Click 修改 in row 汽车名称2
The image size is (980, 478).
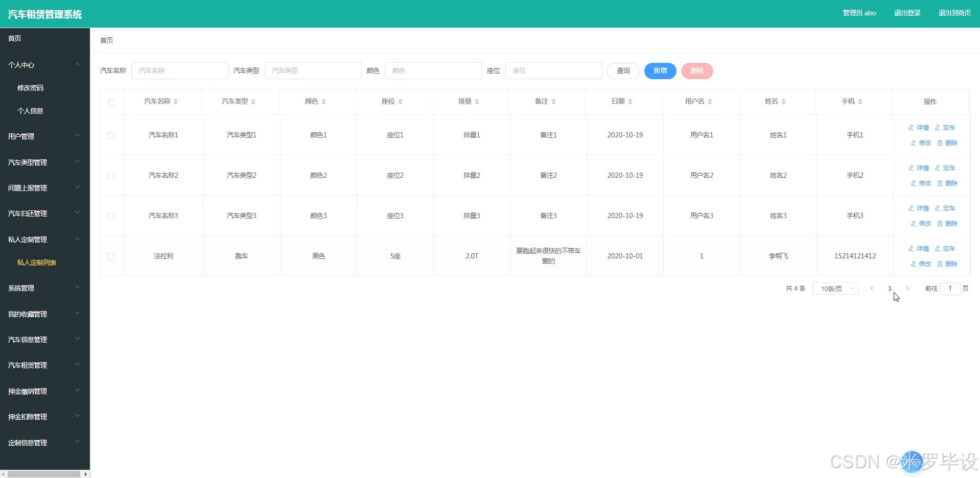click(x=921, y=183)
